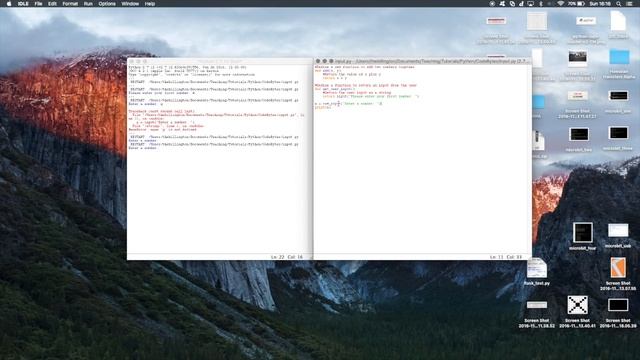Open the File menu
The image size is (640, 360).
(38, 4)
